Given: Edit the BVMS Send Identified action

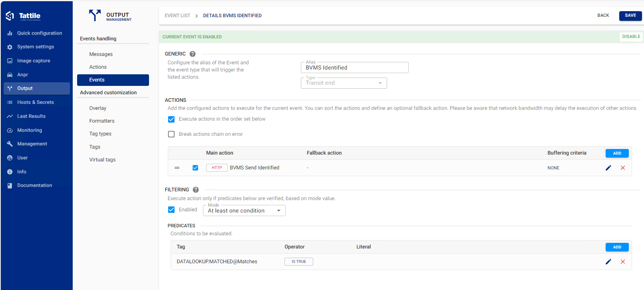Looking at the screenshot, I should pos(608,168).
